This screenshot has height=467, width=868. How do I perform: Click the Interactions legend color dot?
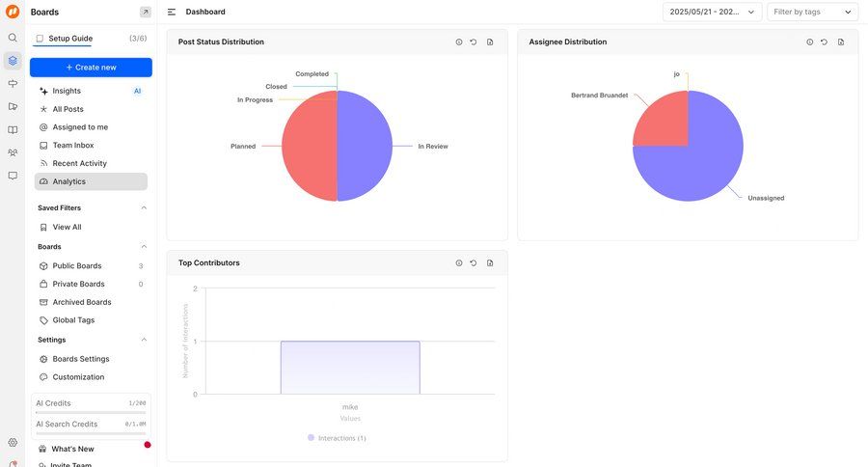[x=311, y=438]
